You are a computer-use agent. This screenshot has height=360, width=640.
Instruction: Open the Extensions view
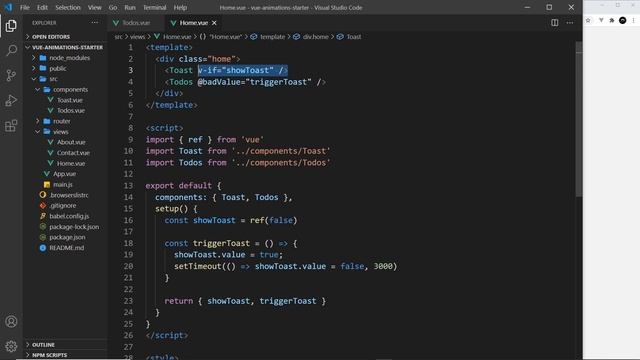[11, 125]
